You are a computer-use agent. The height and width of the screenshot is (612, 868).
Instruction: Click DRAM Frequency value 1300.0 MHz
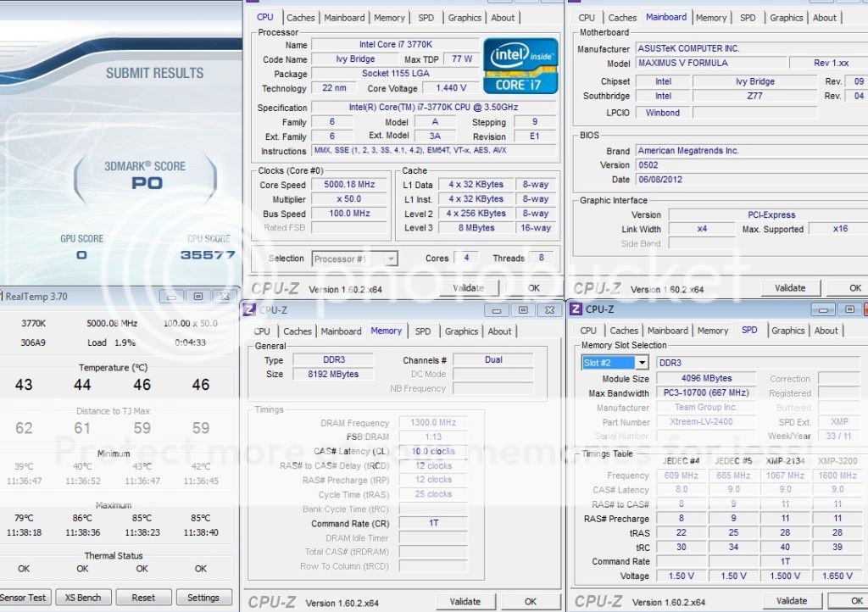(x=433, y=423)
